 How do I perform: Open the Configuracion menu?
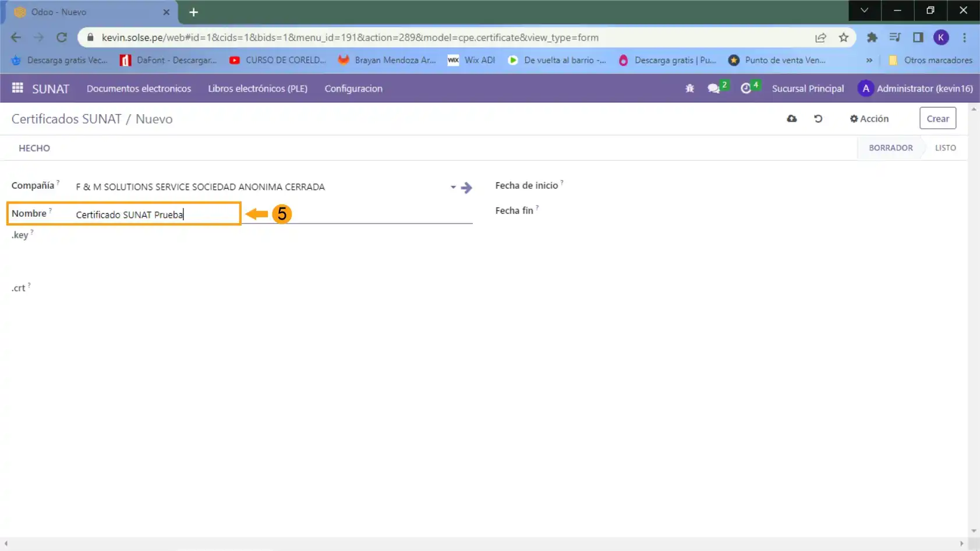coord(353,89)
